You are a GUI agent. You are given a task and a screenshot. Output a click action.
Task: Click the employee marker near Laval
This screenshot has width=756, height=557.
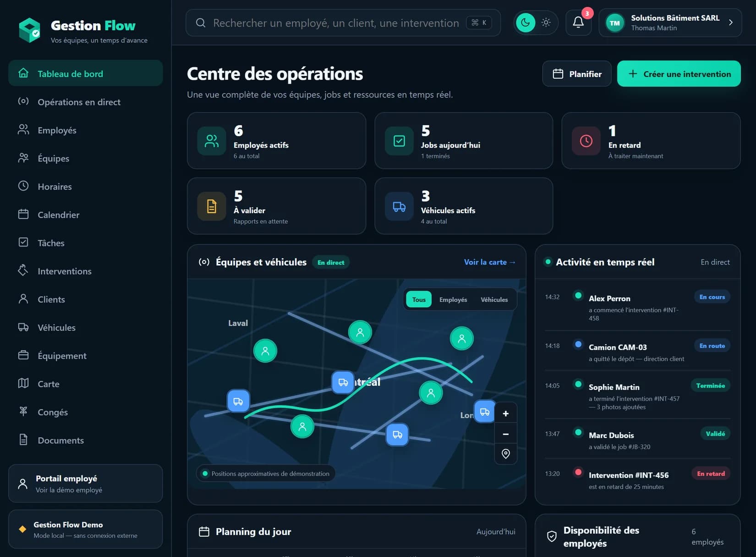click(265, 351)
